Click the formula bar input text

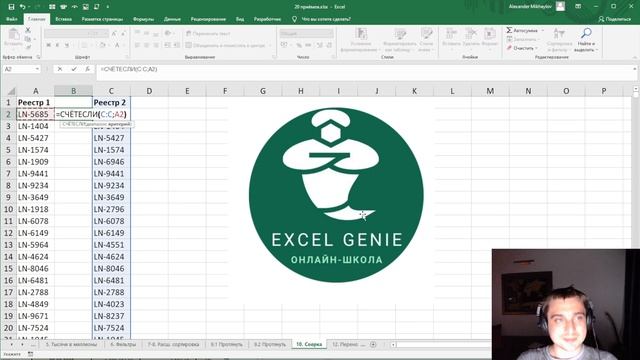129,69
